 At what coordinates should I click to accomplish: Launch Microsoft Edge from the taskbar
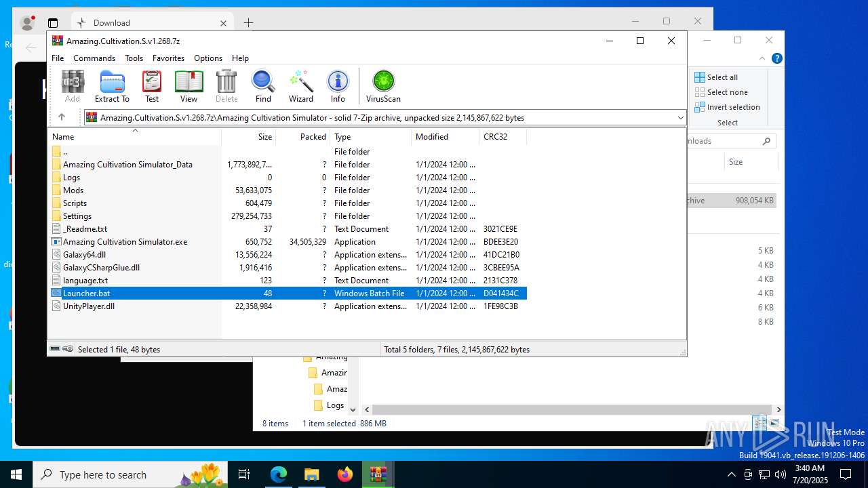[279, 474]
